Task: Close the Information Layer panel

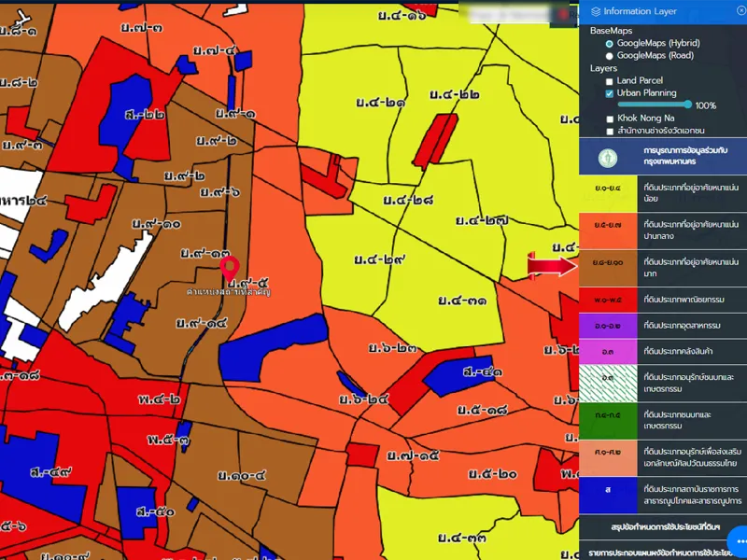Action: click(740, 11)
